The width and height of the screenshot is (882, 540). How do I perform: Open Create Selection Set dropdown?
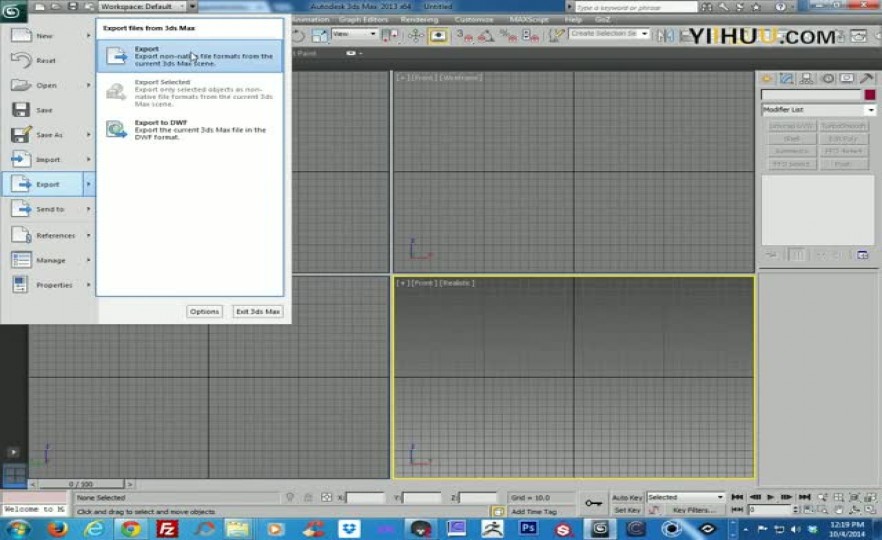(609, 34)
